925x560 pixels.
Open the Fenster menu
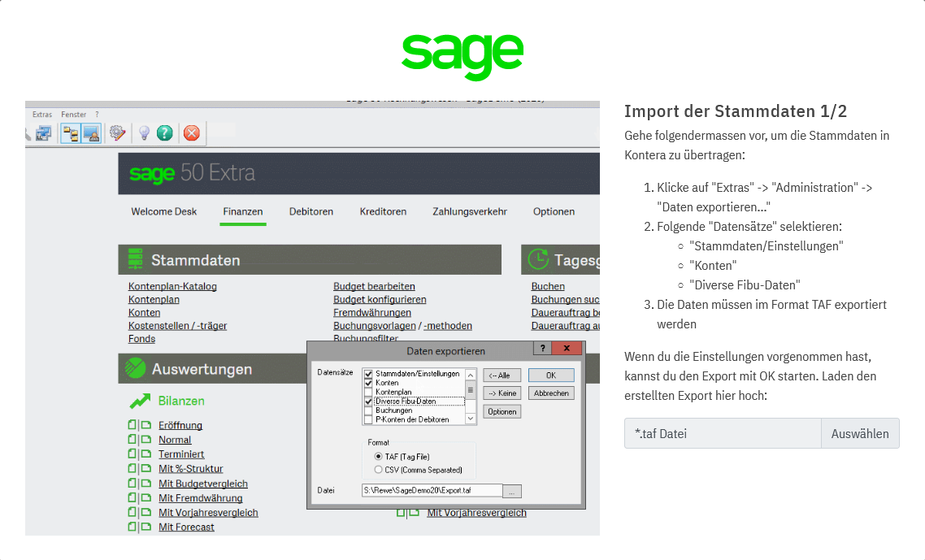click(x=74, y=115)
